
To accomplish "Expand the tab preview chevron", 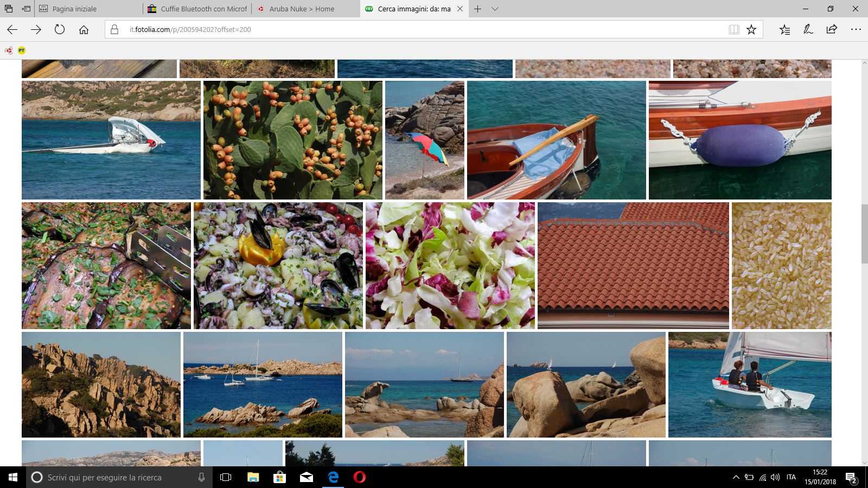I will pos(495,9).
